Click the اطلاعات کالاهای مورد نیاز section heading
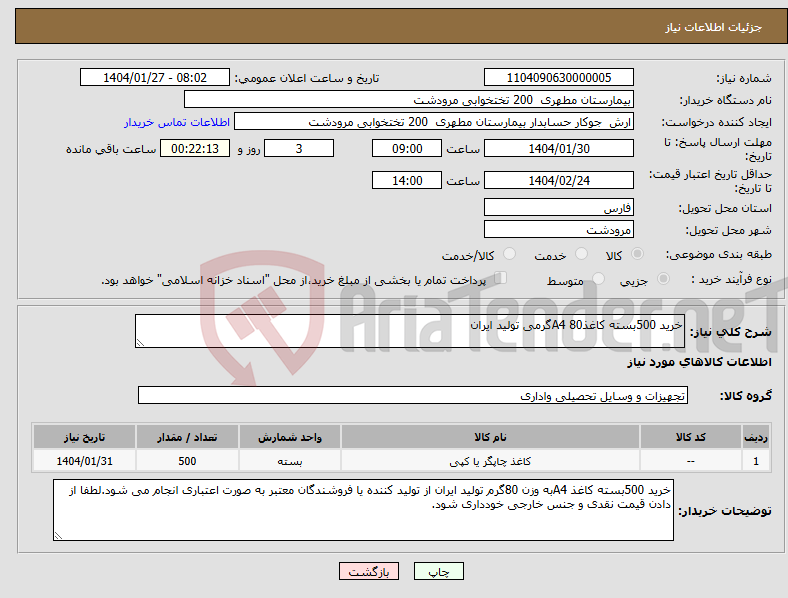This screenshot has height=598, width=788. (x=699, y=362)
